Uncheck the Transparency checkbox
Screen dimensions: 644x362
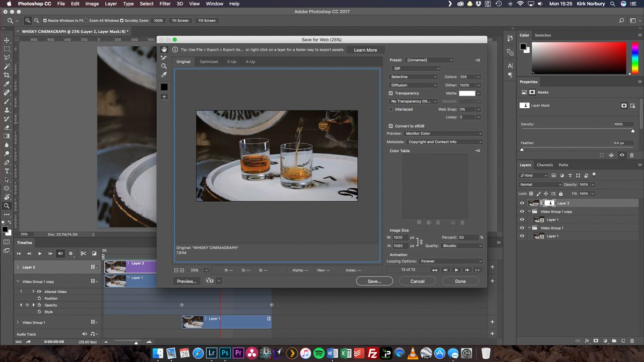[x=390, y=93]
